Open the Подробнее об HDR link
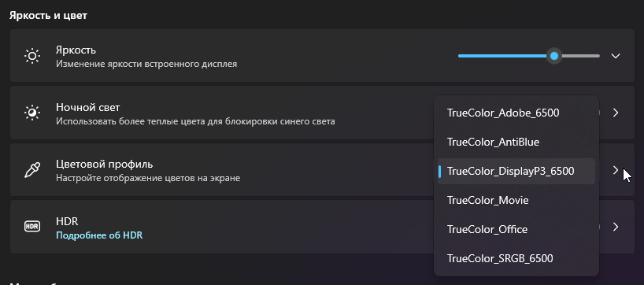644x285 pixels. point(99,236)
